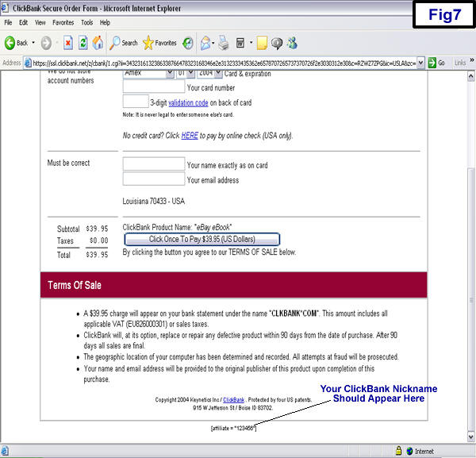Open the Help menu
Image resolution: width=476 pixels, height=458 pixels.
click(105, 22)
